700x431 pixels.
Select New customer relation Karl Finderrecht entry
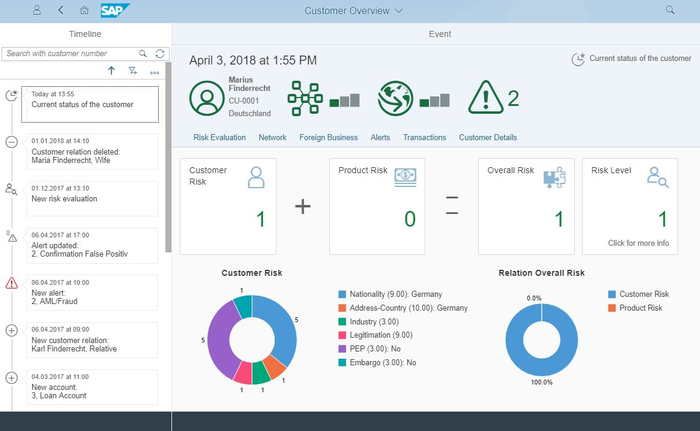[92, 340]
